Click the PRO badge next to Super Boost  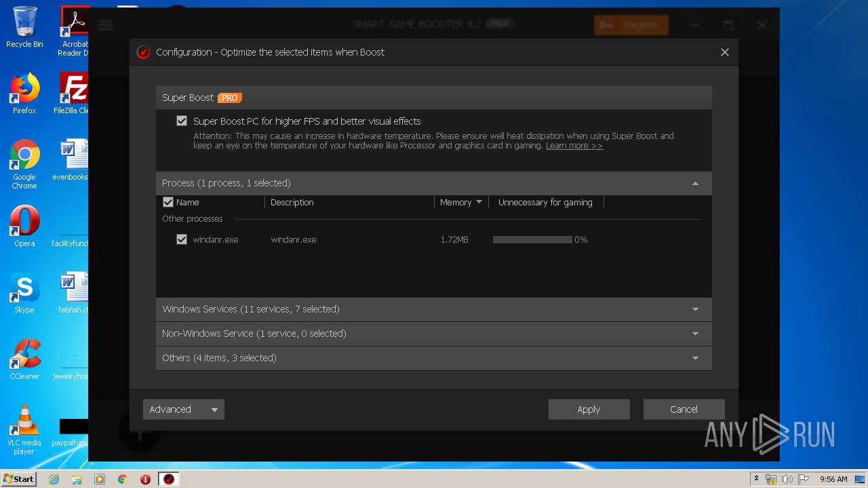(230, 98)
